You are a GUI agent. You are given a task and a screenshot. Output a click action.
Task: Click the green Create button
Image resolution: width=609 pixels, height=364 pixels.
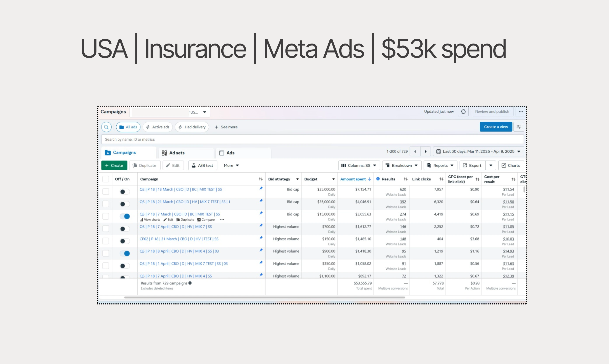coord(114,166)
